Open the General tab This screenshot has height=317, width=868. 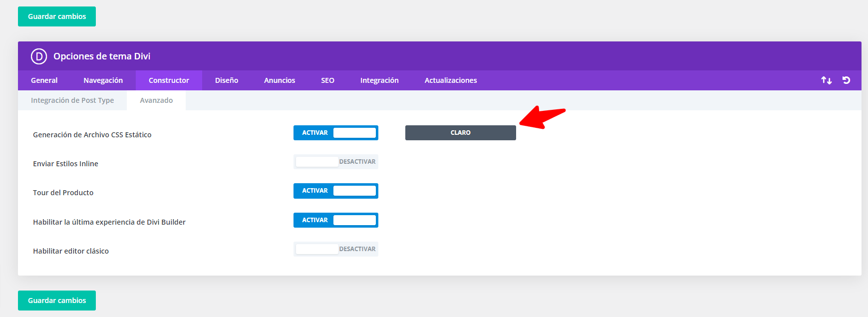44,80
